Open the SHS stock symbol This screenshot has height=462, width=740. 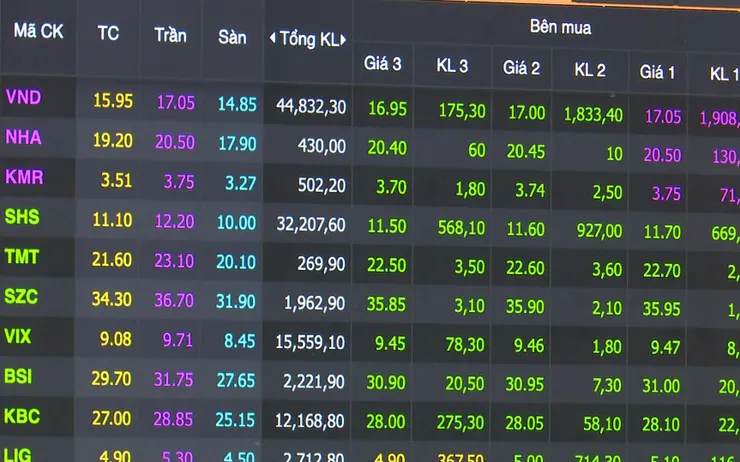[22, 217]
